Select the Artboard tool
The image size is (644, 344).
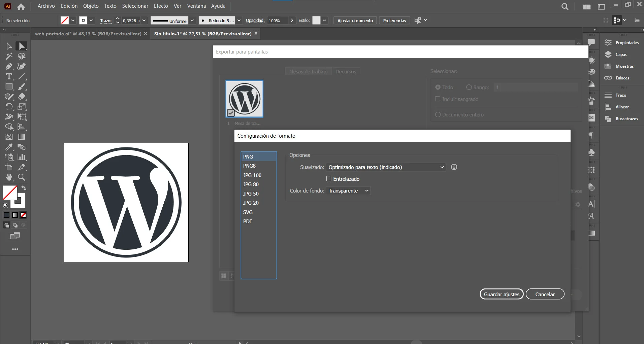tap(9, 167)
